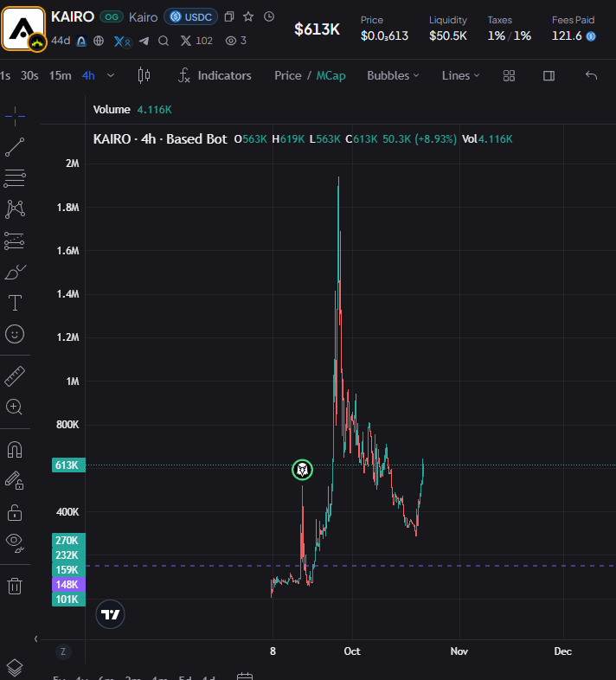Select the crosshair cursor tool

coord(15,116)
